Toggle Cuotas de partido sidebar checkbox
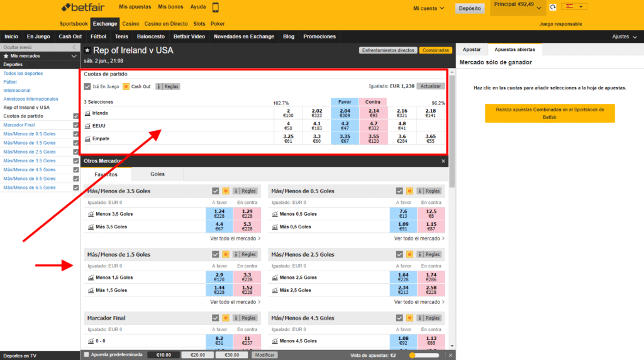 (75, 116)
